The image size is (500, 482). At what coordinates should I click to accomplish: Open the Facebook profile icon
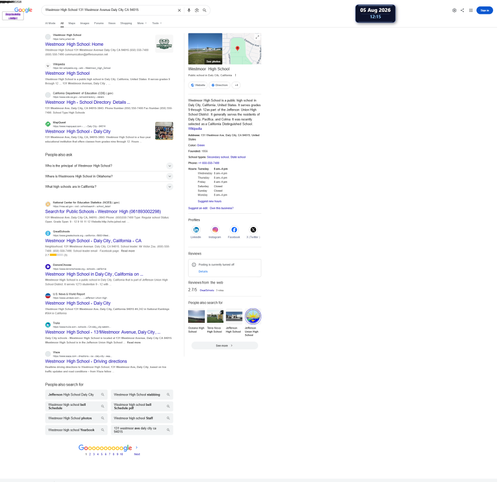point(234,230)
